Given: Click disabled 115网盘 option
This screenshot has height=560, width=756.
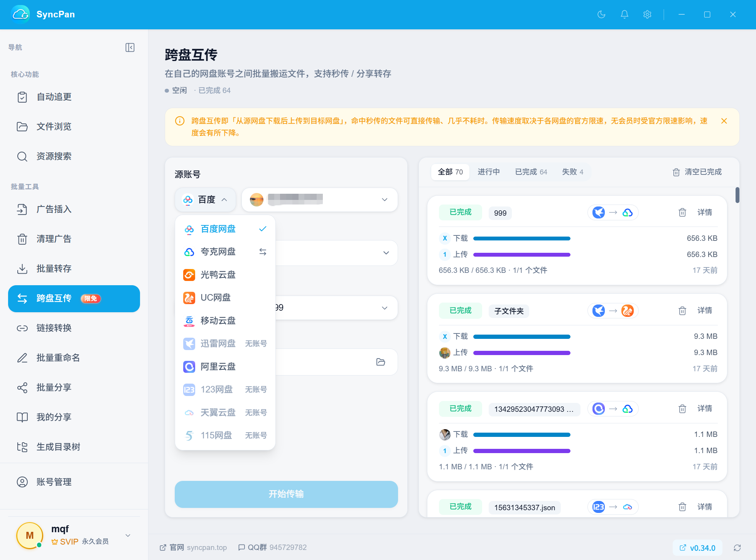Looking at the screenshot, I should tap(225, 435).
